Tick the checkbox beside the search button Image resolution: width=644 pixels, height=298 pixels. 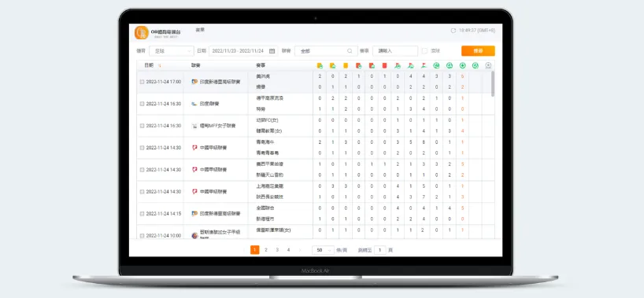pos(424,51)
